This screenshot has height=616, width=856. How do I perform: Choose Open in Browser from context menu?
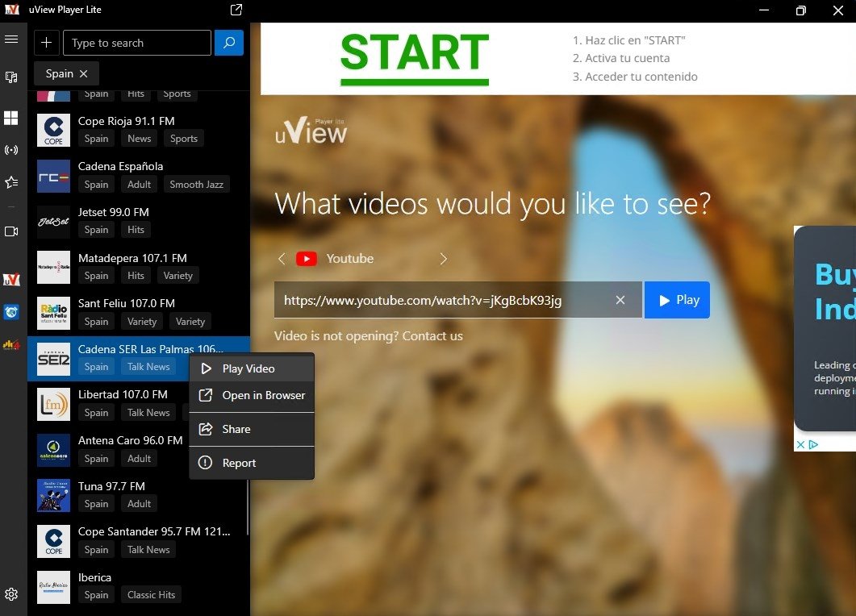point(252,396)
